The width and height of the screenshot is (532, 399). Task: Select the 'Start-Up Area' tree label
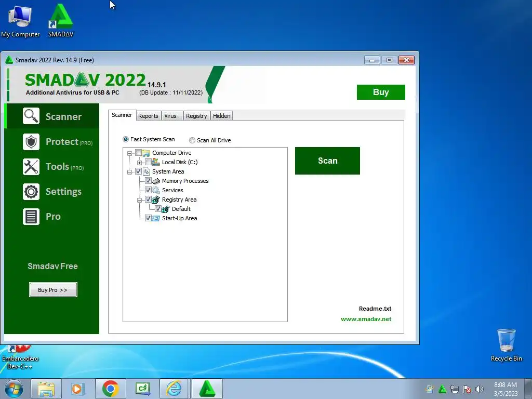tap(179, 218)
